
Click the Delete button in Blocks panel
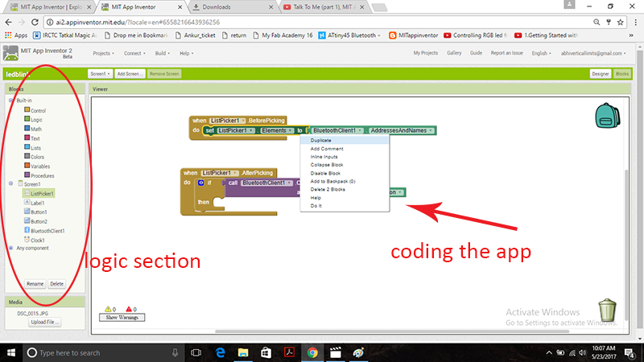(x=56, y=284)
